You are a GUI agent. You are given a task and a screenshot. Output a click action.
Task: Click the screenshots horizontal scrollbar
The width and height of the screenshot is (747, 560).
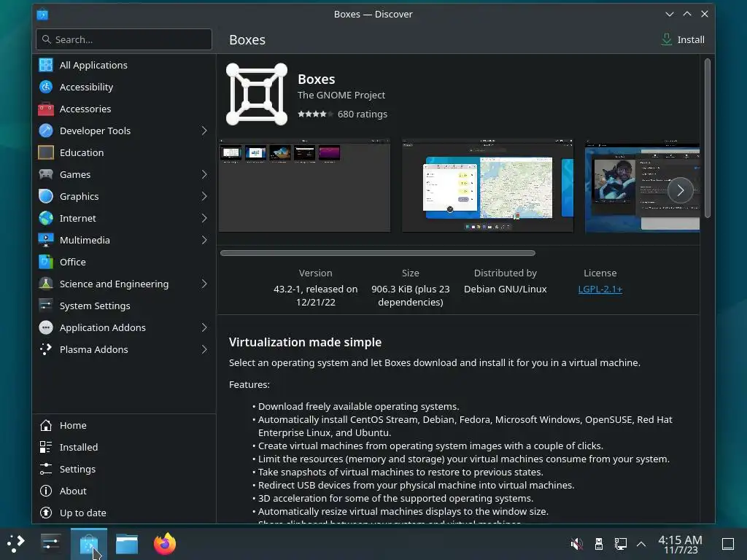(x=378, y=253)
